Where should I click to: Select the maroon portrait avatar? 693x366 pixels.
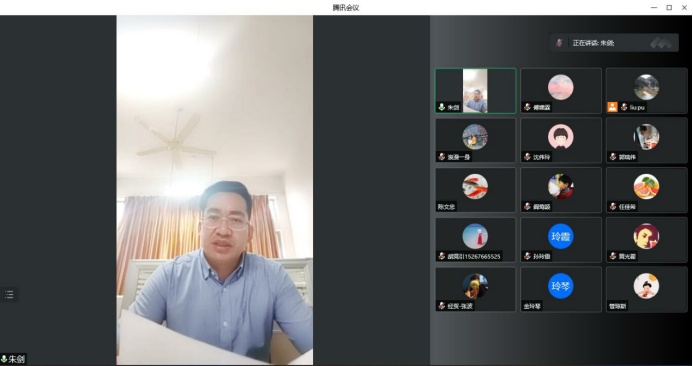647,236
